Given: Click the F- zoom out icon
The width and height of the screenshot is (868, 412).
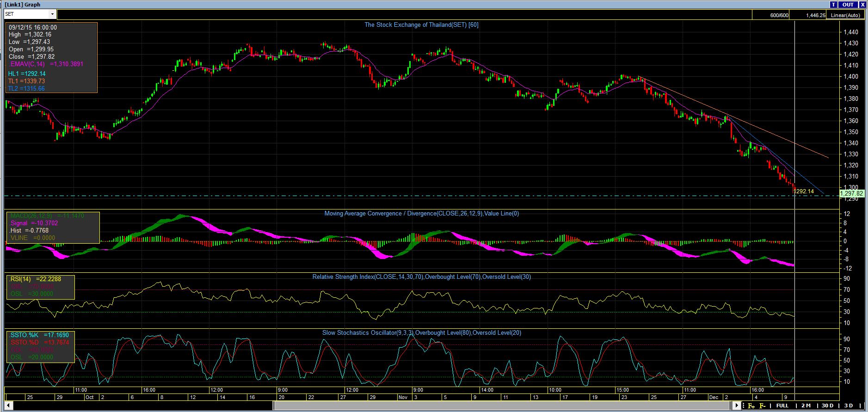Looking at the screenshot, I should [x=762, y=406].
